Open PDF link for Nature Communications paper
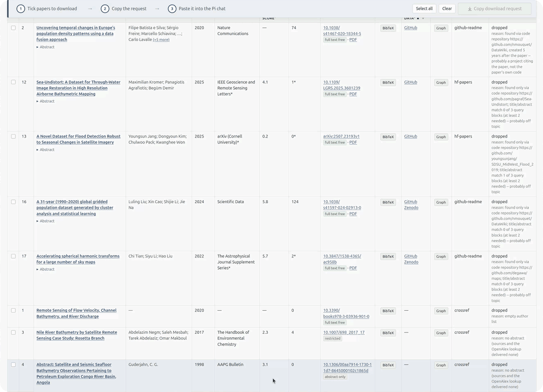543x392 pixels. click(x=353, y=40)
